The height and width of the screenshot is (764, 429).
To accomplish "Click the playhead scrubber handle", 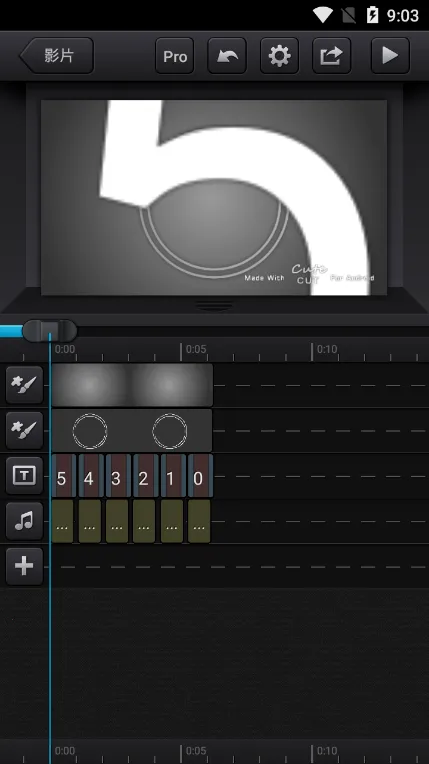I will (x=49, y=331).
